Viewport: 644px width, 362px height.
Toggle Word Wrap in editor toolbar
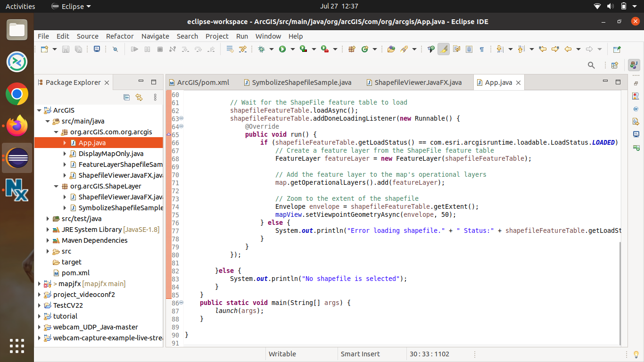click(x=456, y=49)
